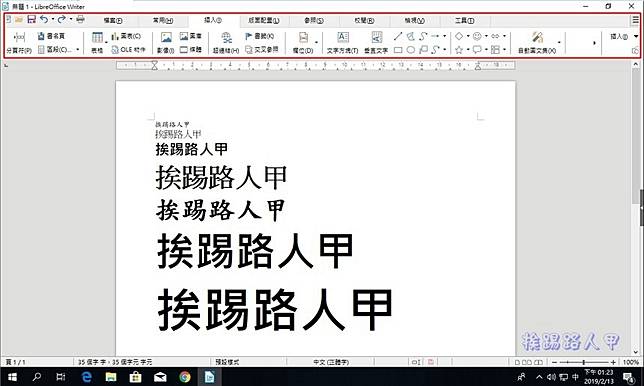
Task: Open the Gallery (美術) button
Action: tap(191, 36)
